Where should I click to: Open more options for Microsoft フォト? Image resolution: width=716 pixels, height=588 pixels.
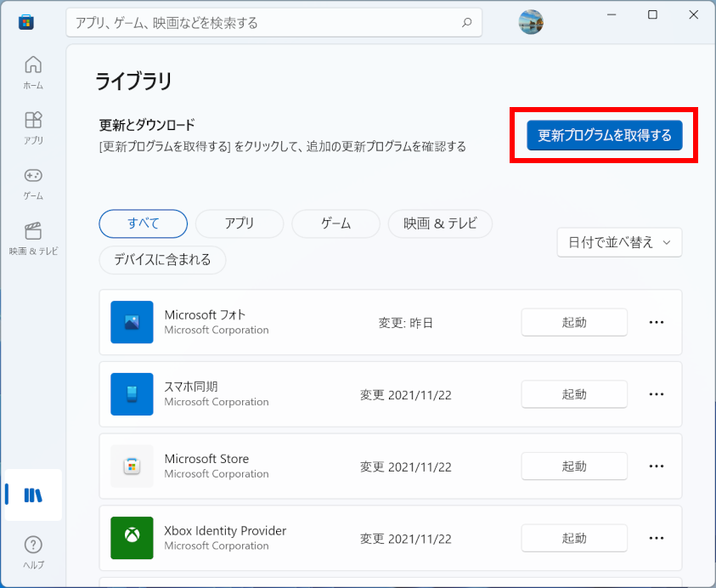(657, 323)
